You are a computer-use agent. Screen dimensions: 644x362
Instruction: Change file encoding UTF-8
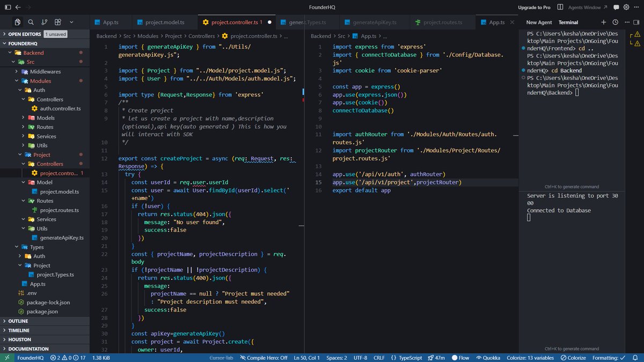360,358
